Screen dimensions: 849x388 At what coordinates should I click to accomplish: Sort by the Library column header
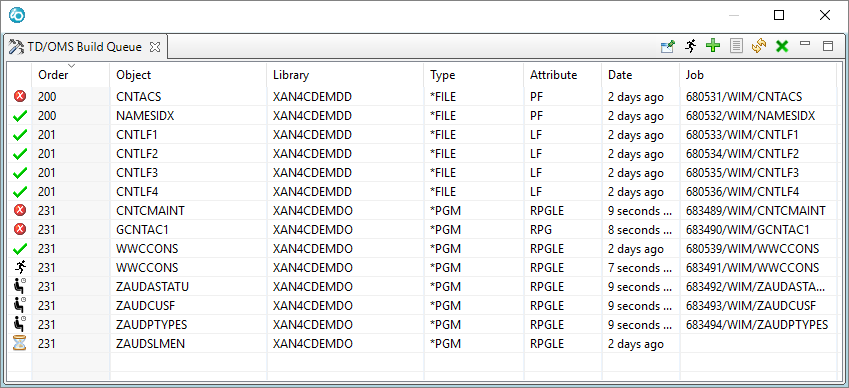pyautogui.click(x=345, y=75)
